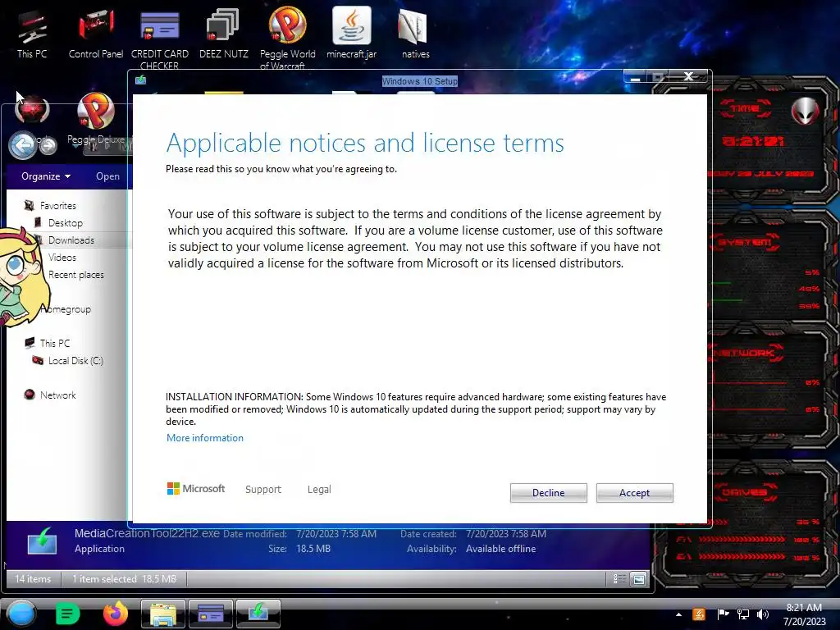The width and height of the screenshot is (840, 630).
Task: Select Videos in the Explorer navigation pane
Action: [x=62, y=257]
